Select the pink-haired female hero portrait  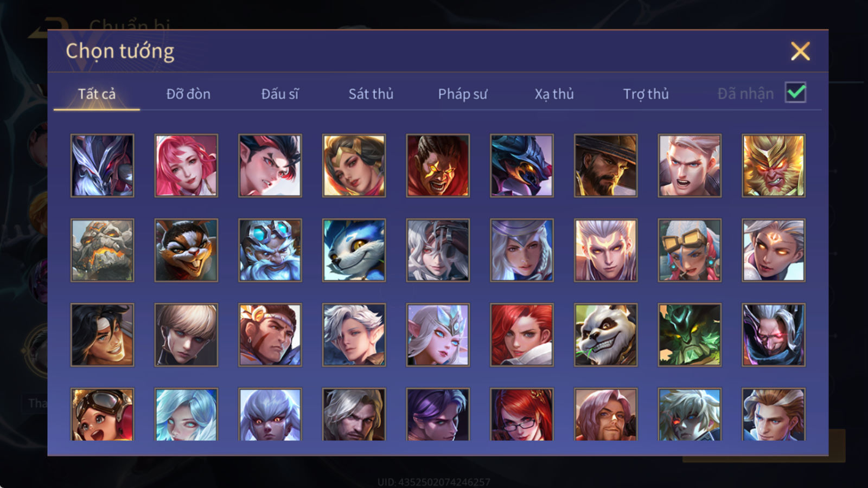[186, 165]
